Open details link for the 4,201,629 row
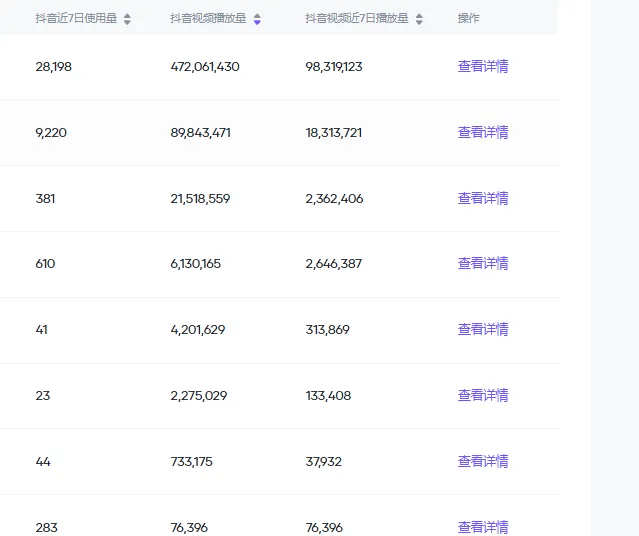Image resolution: width=639 pixels, height=536 pixels. (483, 330)
